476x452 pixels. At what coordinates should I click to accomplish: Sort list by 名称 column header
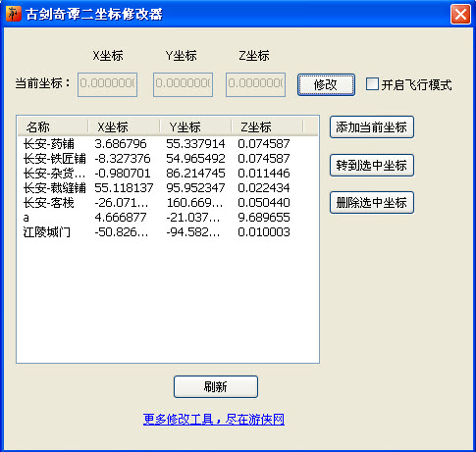(53, 126)
